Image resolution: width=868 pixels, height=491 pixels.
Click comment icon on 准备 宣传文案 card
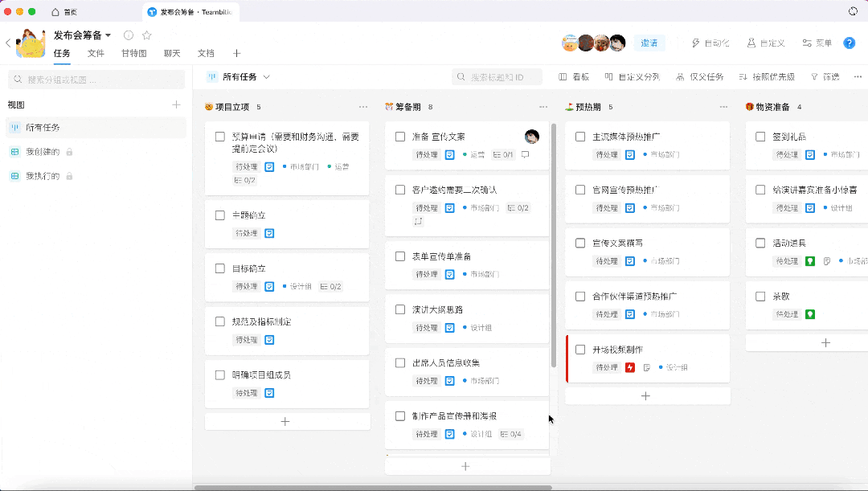[525, 154]
